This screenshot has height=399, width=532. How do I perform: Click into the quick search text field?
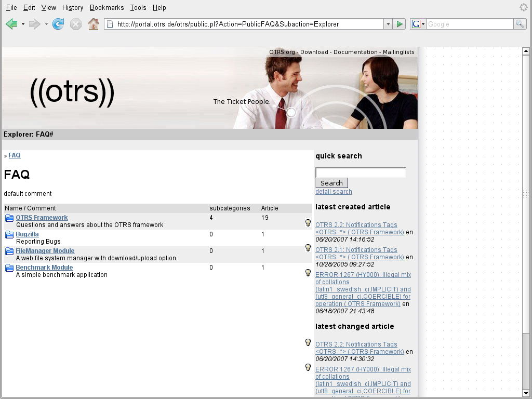pyautogui.click(x=360, y=172)
